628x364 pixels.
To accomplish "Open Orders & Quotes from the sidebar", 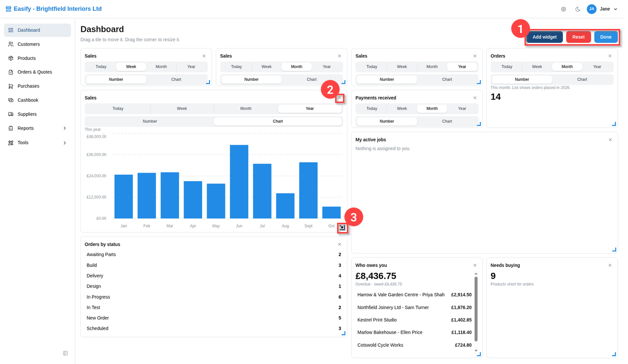I will 37,72.
